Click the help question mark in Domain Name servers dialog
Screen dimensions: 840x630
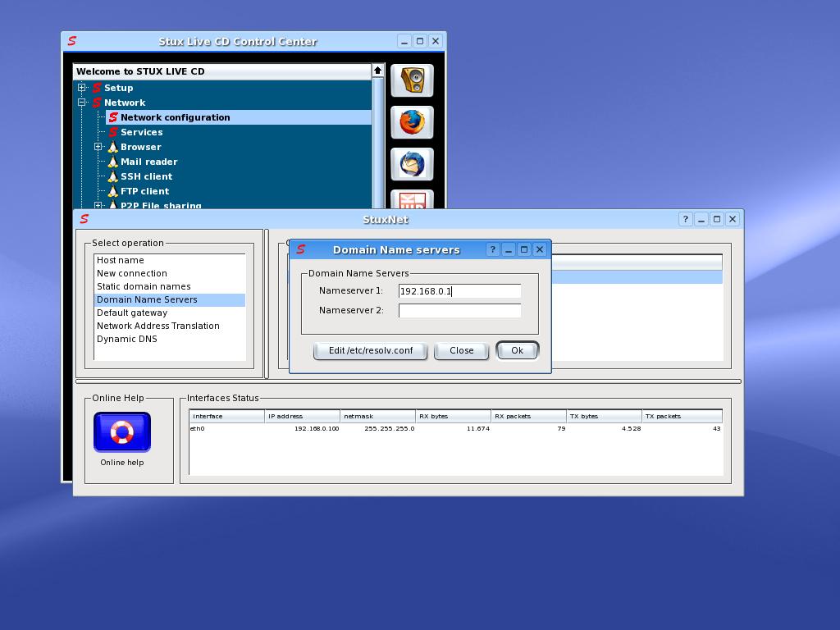[493, 249]
